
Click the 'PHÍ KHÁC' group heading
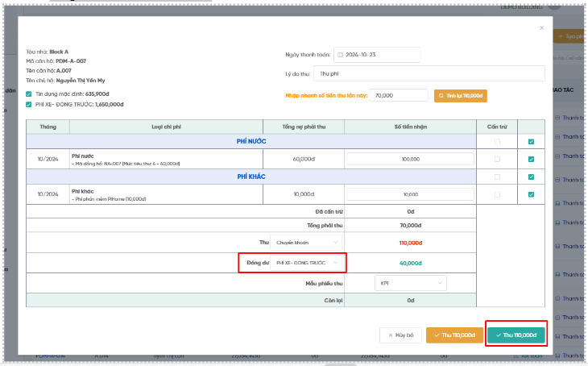(x=251, y=177)
